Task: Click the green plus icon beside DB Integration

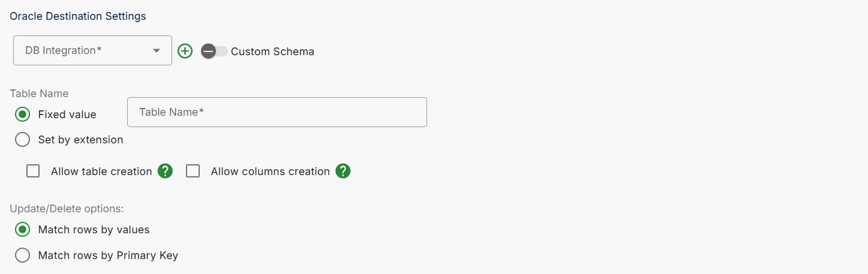Action: [185, 51]
